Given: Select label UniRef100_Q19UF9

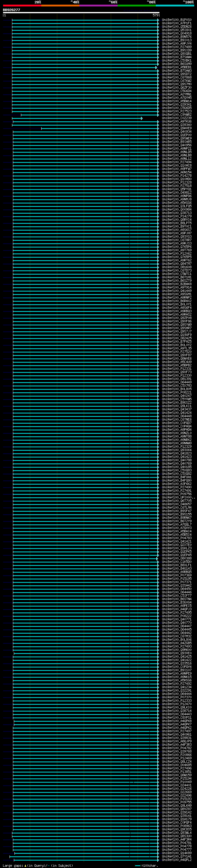Looking at the screenshot, I should click(x=176, y=335).
